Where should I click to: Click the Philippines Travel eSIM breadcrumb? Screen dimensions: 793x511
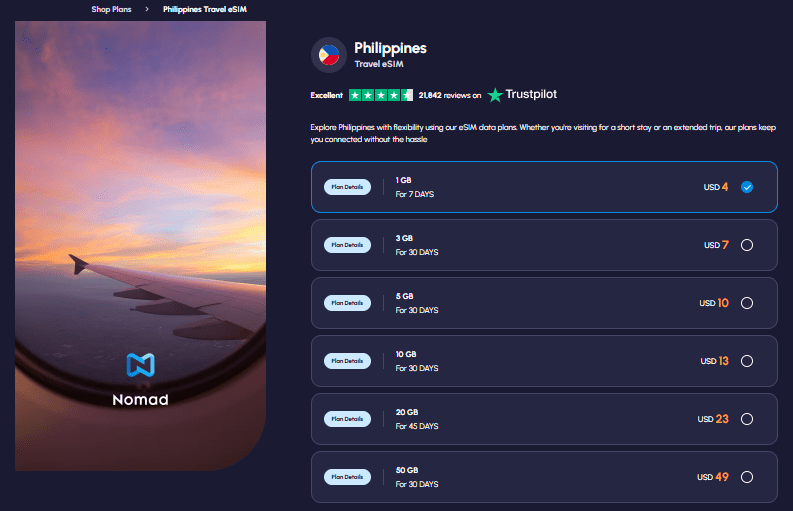coord(205,9)
